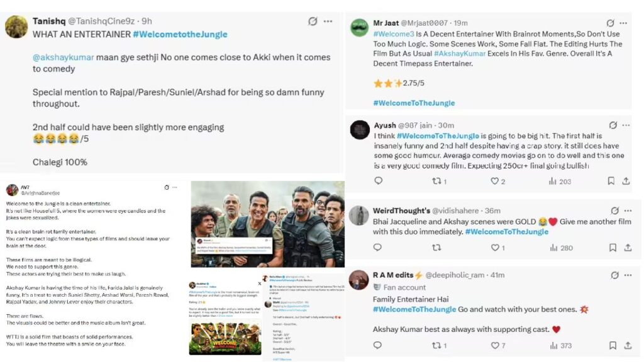Open #WelcomeToTheJungle hashtag in Ayush's tweet
Viewport: 644px width, 362px height.
click(x=438, y=136)
